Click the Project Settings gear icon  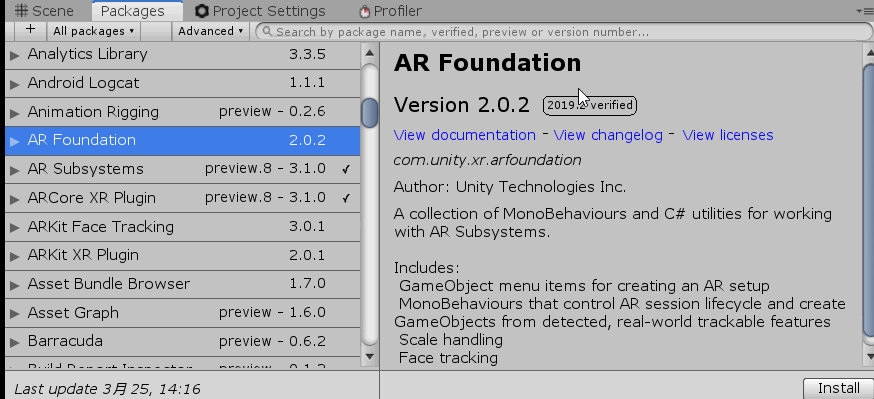pos(202,11)
